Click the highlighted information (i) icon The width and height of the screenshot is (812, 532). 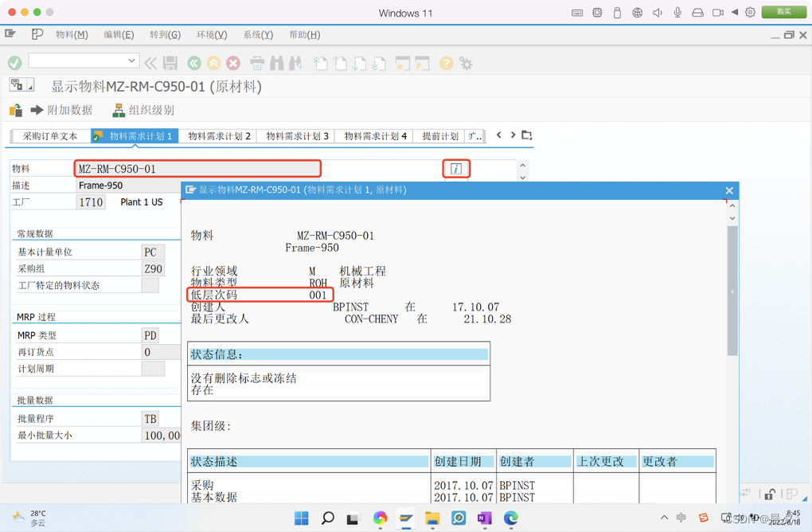pos(456,168)
